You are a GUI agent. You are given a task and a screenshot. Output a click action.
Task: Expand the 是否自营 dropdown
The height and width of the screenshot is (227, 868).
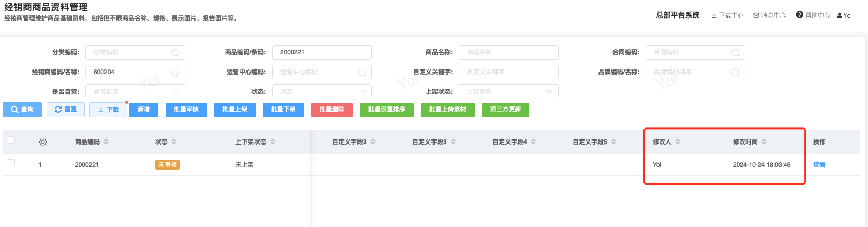[176, 91]
